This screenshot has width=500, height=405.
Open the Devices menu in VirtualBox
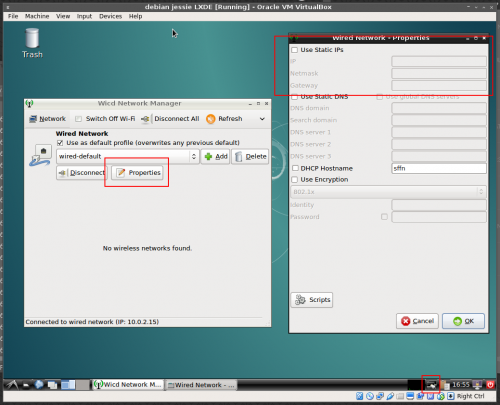110,16
